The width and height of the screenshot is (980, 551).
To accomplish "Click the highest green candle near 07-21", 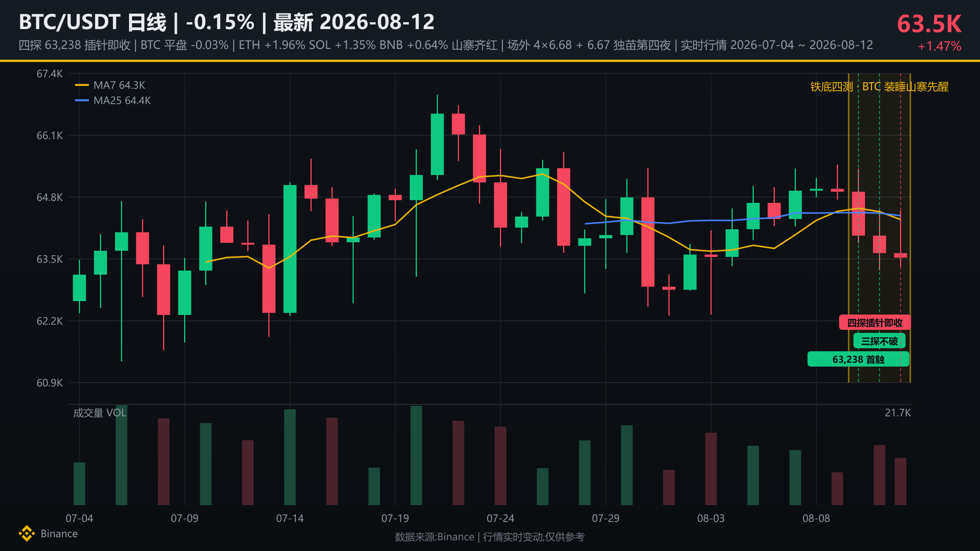I will coord(437,144).
